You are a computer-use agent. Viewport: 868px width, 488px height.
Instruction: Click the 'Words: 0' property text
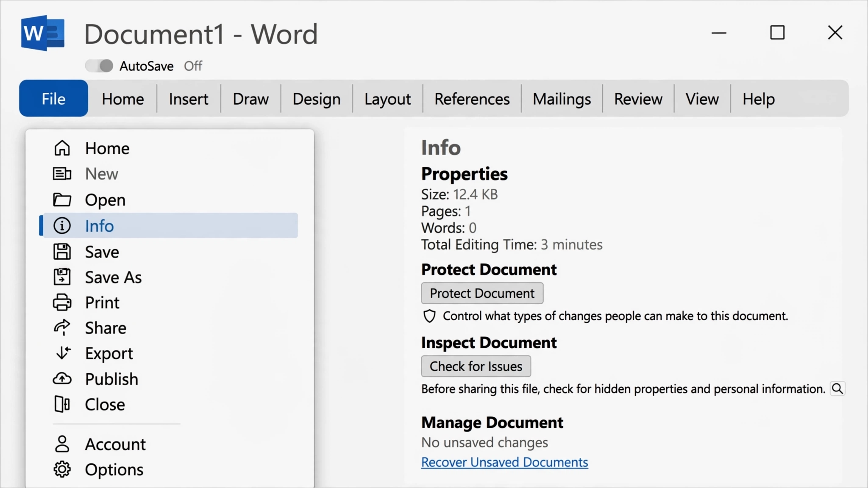pos(449,228)
